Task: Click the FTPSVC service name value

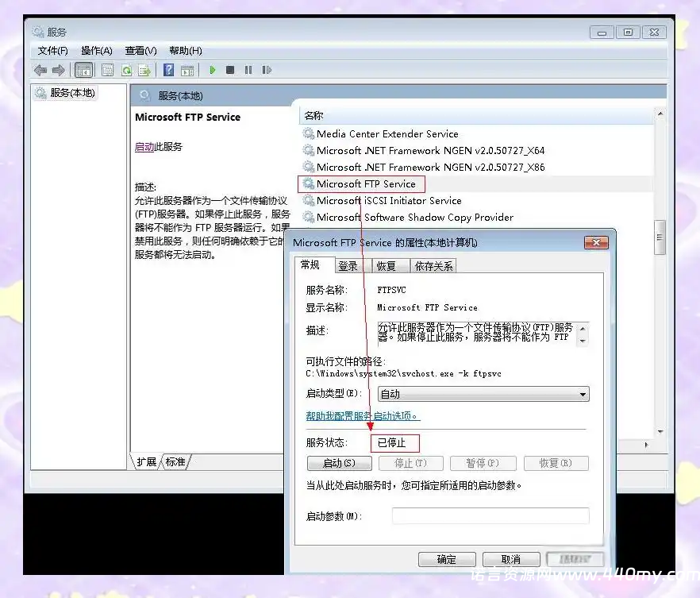Action: 391,290
